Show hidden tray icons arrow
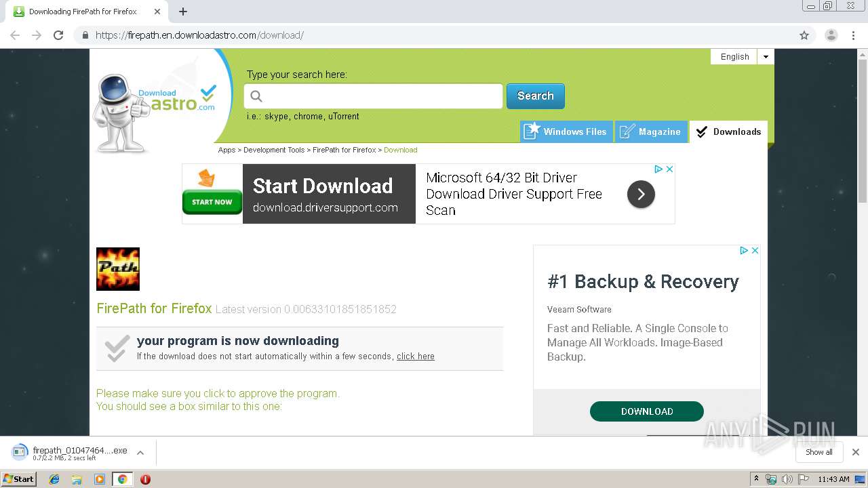This screenshot has width=868, height=488. coord(756,479)
